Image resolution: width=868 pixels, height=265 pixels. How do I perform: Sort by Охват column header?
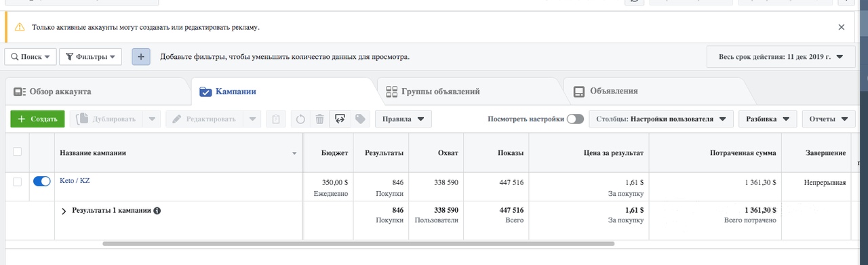pyautogui.click(x=448, y=153)
